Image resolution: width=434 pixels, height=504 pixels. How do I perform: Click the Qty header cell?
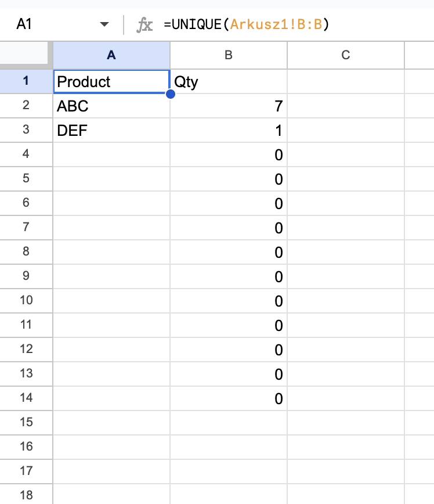pos(229,82)
